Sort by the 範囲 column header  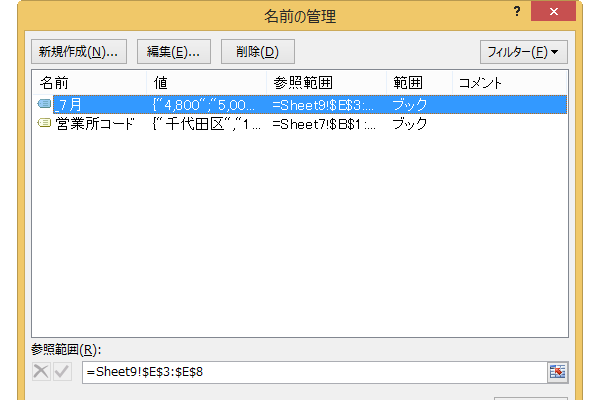(x=419, y=83)
